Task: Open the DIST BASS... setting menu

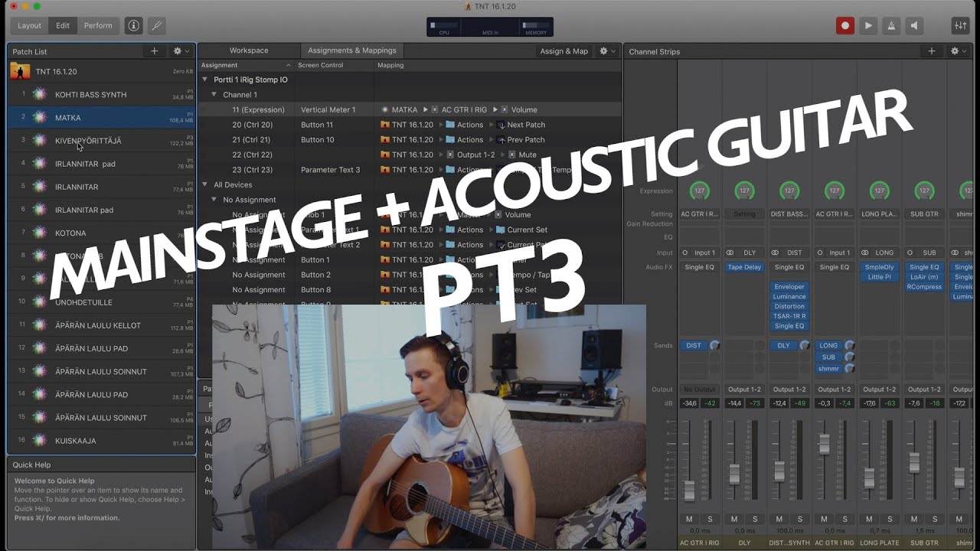Action: pyautogui.click(x=789, y=214)
